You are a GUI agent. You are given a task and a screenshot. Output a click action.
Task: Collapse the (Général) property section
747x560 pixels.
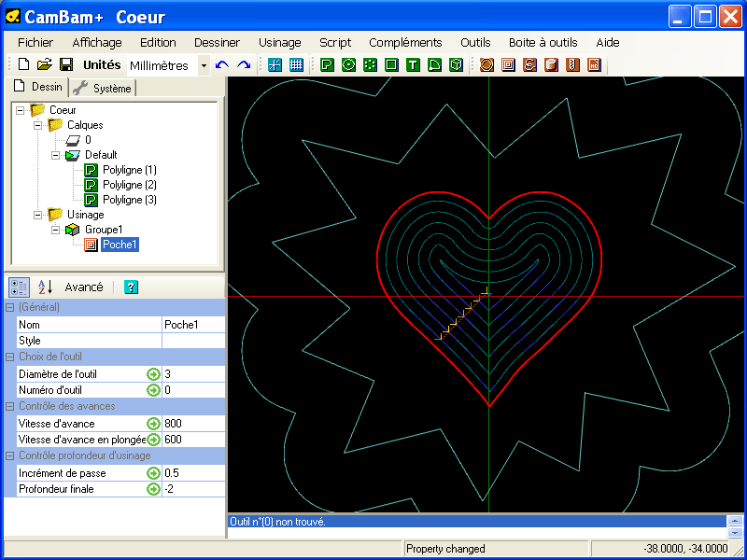pyautogui.click(x=9, y=308)
